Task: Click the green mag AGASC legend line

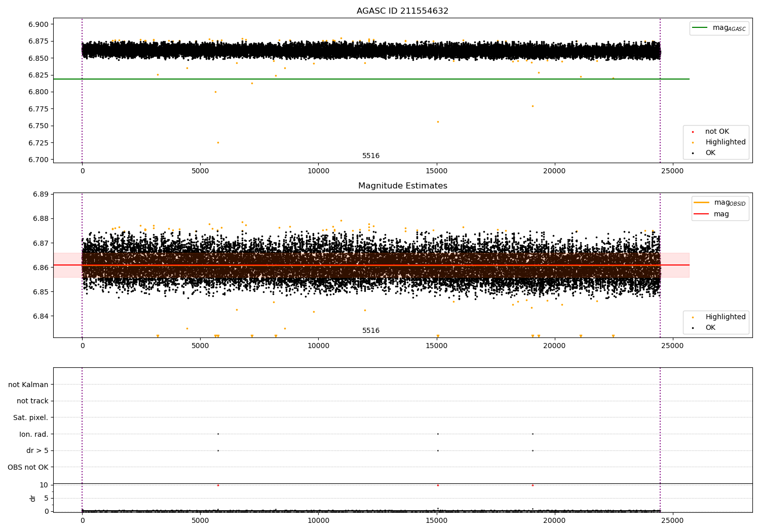Action: point(700,28)
